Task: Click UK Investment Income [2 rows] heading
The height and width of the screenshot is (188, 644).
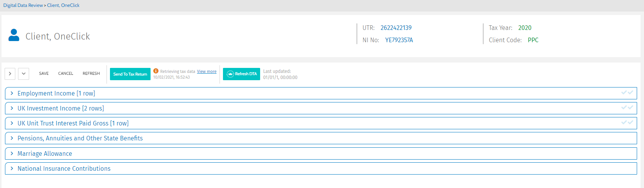Action: (x=61, y=108)
